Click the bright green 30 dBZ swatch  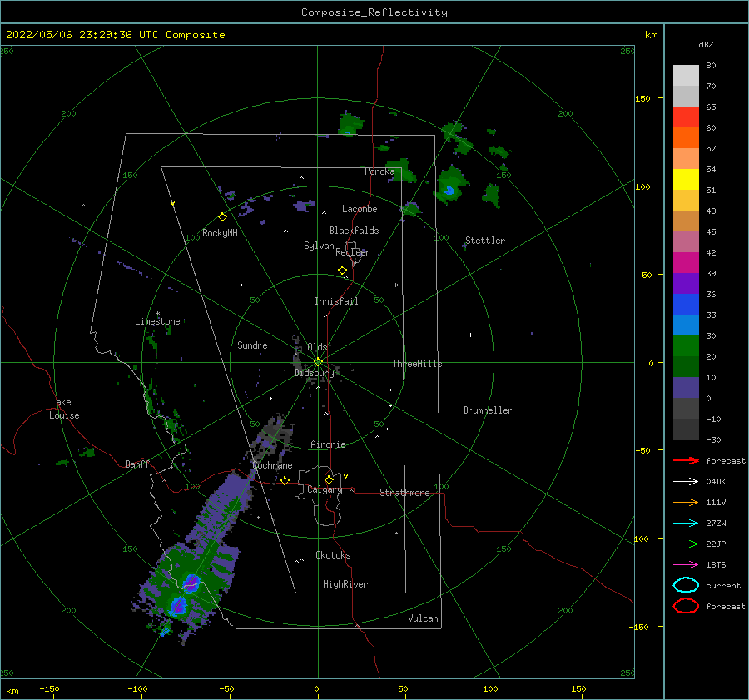(686, 345)
